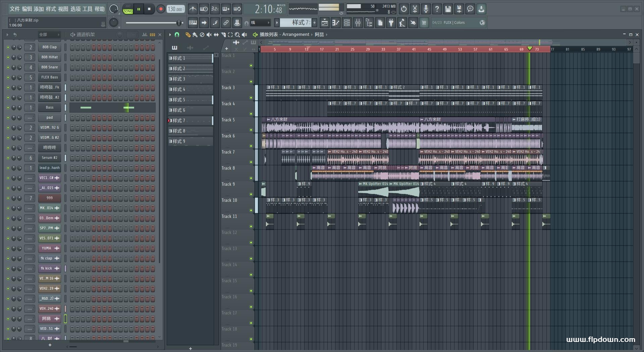Open the 全部 channel filter dropdown

[49, 35]
